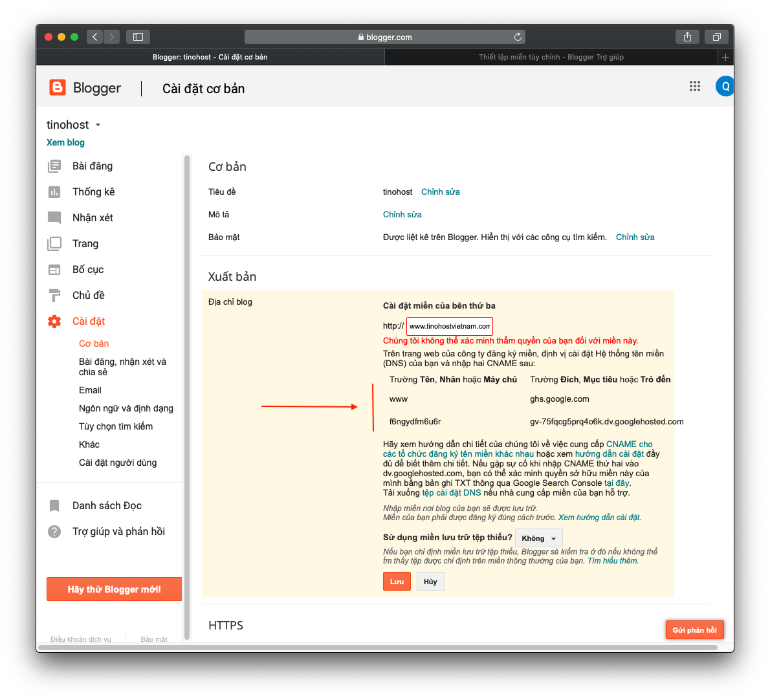Click Chỉnh sửa for Mô tả

tap(402, 215)
